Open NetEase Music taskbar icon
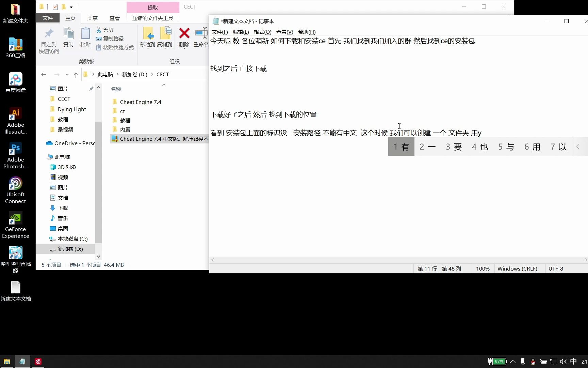 38,362
